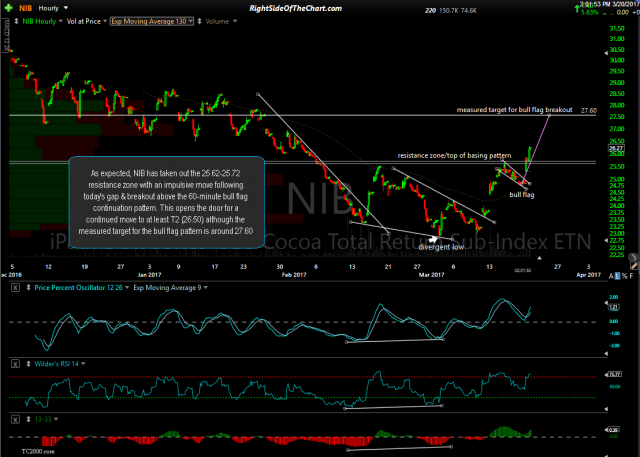Image resolution: width=640 pixels, height=457 pixels.
Task: Select arithmetic scale button A
Action: [611, 276]
